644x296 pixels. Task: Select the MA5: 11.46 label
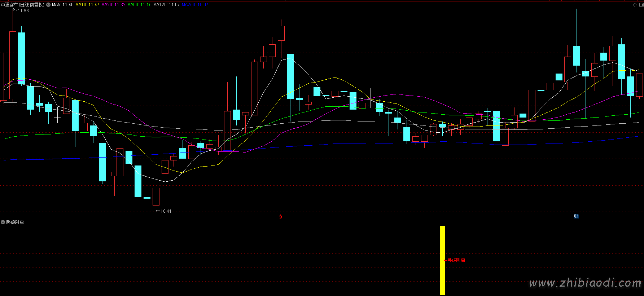coord(63,5)
